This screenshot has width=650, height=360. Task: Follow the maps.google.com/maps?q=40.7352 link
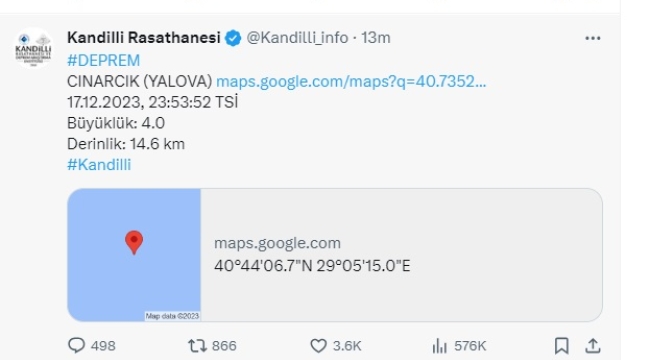coord(351,81)
